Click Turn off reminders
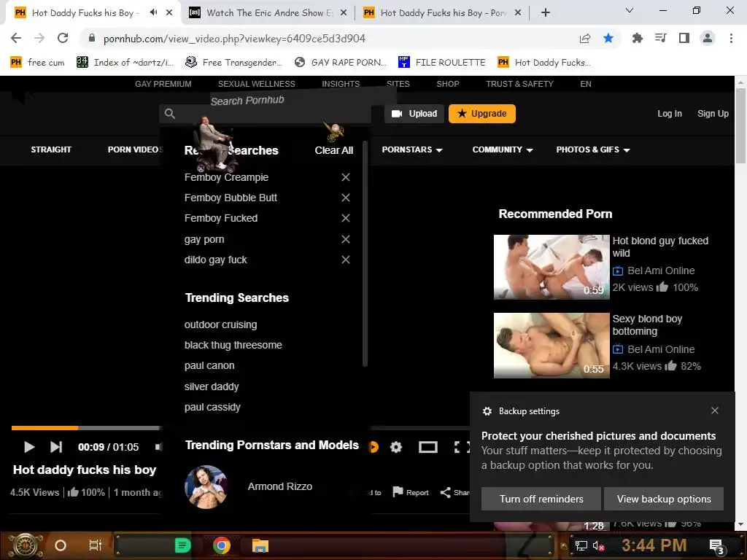 point(541,499)
